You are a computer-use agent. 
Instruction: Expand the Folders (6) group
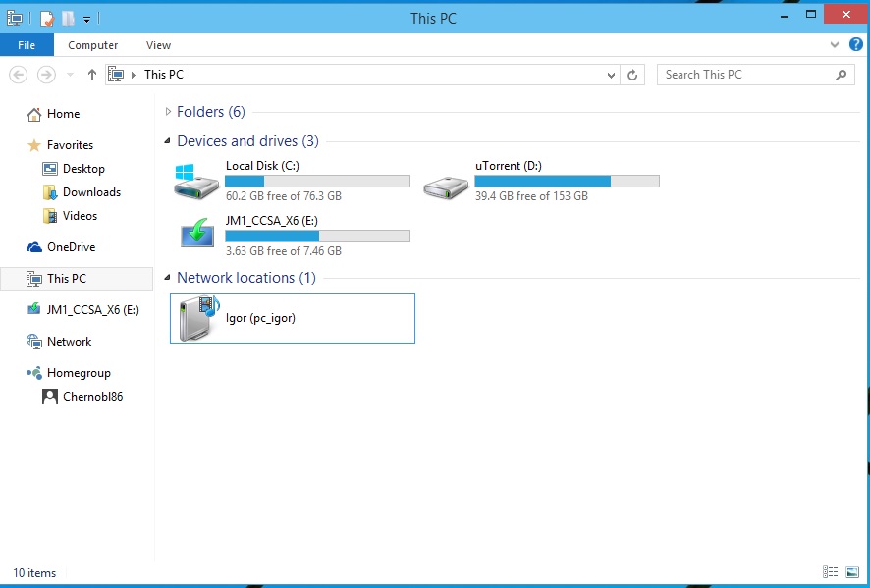pyautogui.click(x=169, y=112)
